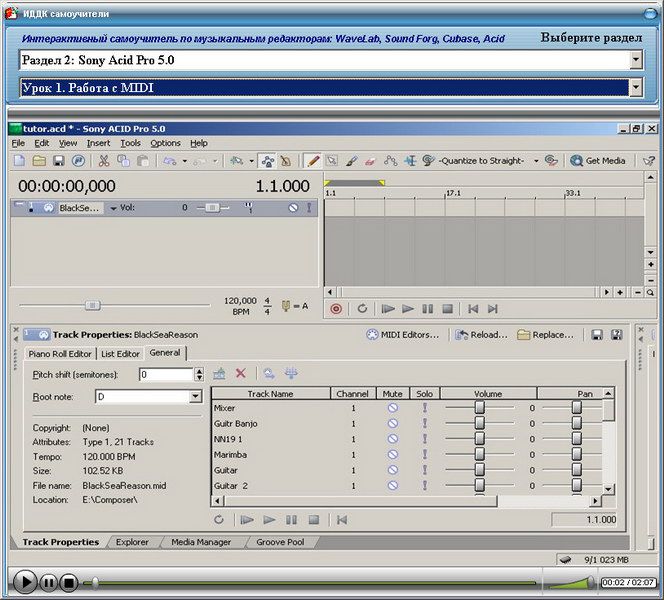Click the Replace button
664x600 pixels.
545,335
